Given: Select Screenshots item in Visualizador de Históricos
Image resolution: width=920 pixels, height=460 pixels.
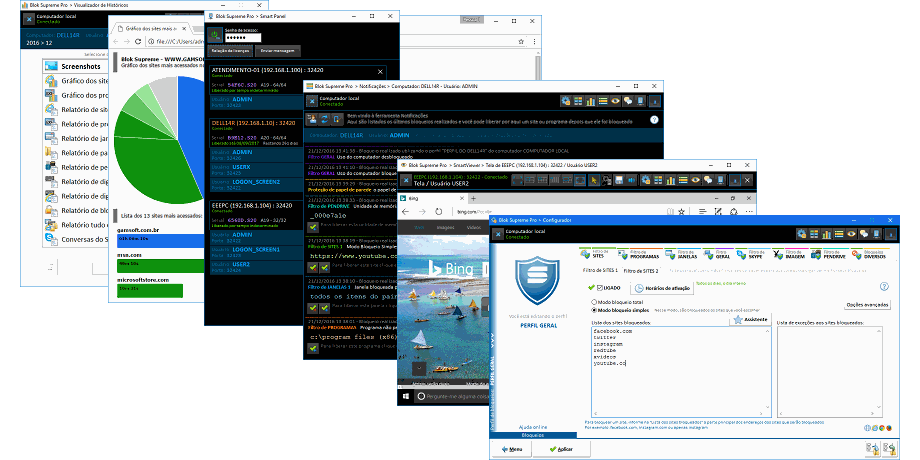Looking at the screenshot, I should pyautogui.click(x=76, y=66).
